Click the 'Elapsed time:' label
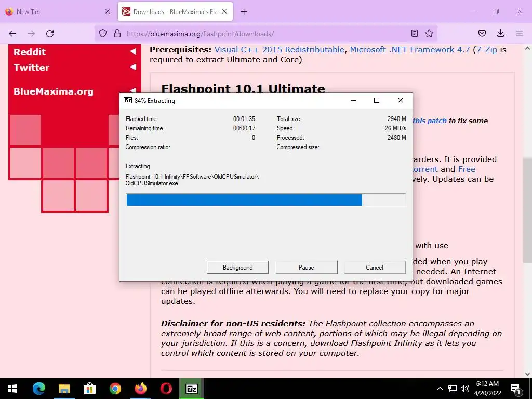The width and height of the screenshot is (532, 399). [x=142, y=119]
